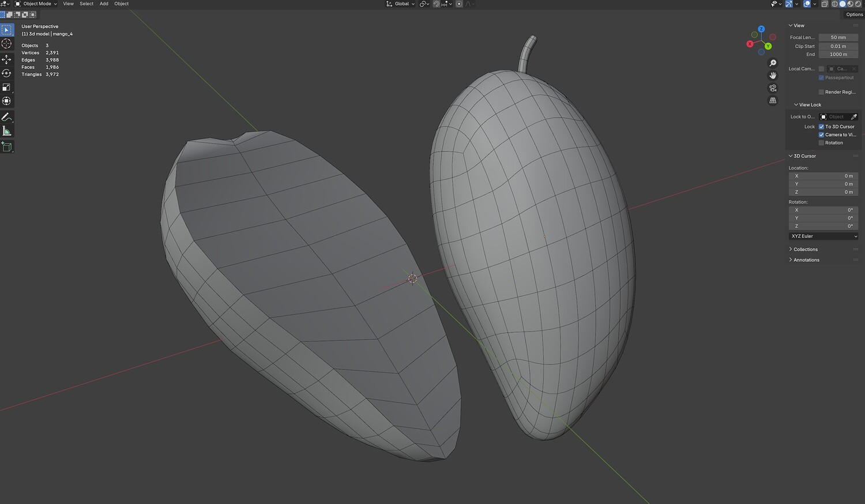This screenshot has width=865, height=504.
Task: Enable the Render Region checkbox
Action: tap(821, 92)
